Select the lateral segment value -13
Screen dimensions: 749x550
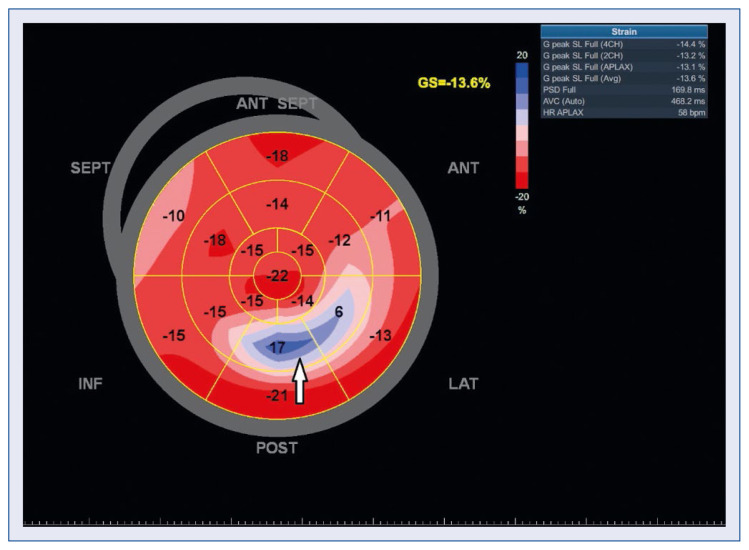(378, 335)
